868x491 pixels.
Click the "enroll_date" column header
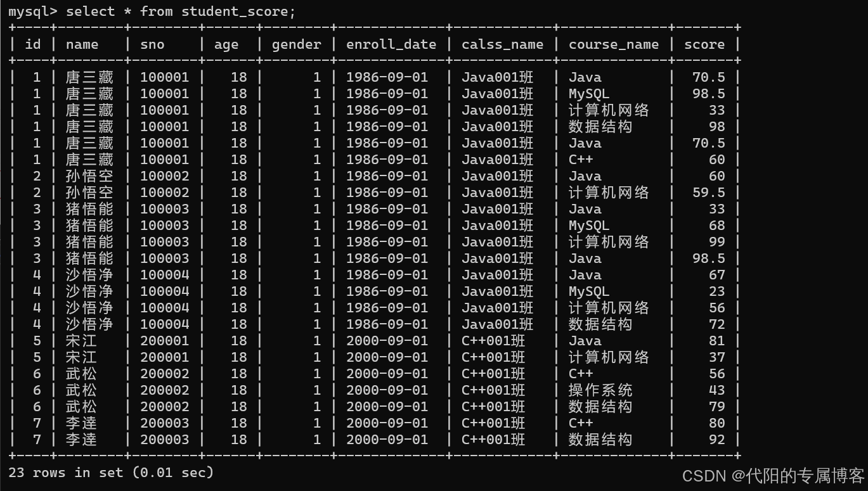click(x=391, y=44)
